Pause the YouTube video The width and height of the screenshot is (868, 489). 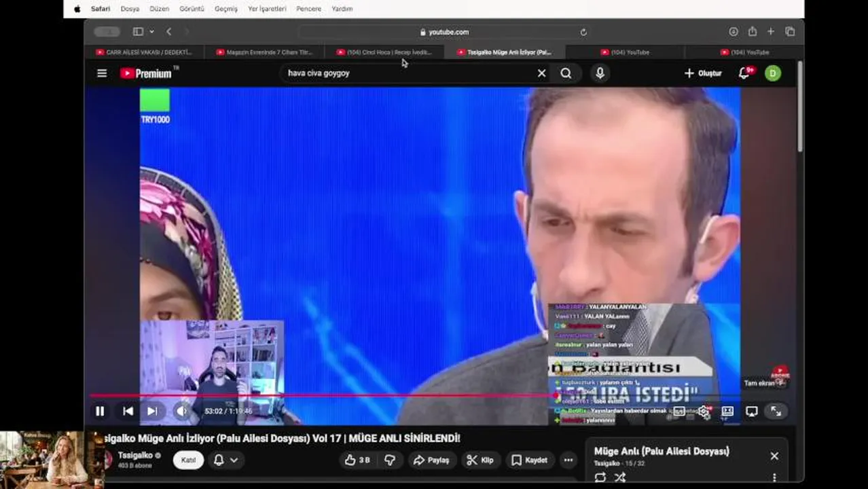tap(100, 411)
